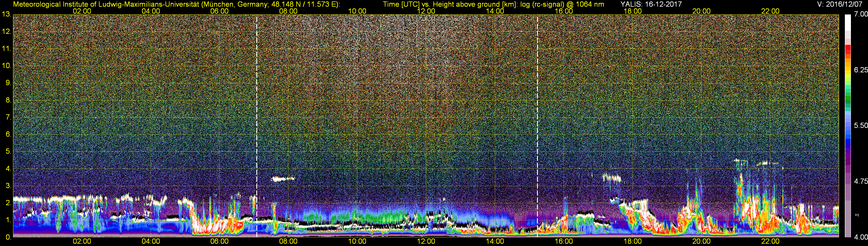Click the small 'eq' label in the color bar
868x246 pixels.
(857, 214)
